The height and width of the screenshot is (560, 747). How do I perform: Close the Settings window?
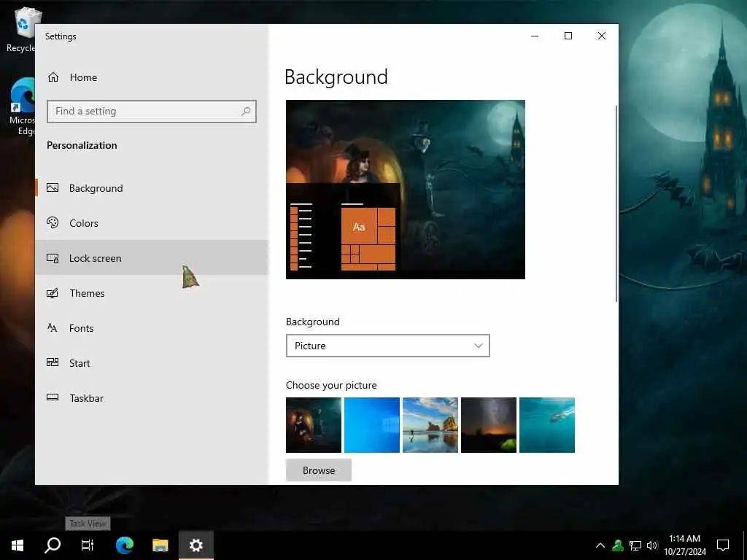(x=602, y=36)
